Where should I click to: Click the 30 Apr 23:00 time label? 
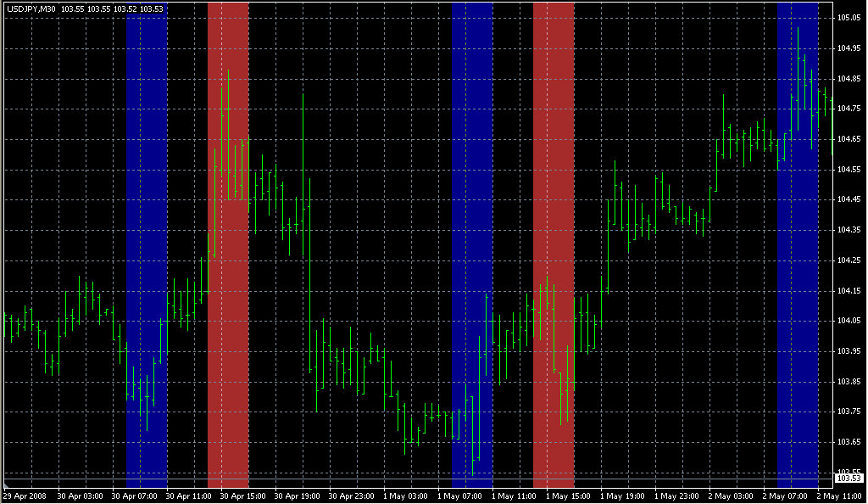coord(351,496)
